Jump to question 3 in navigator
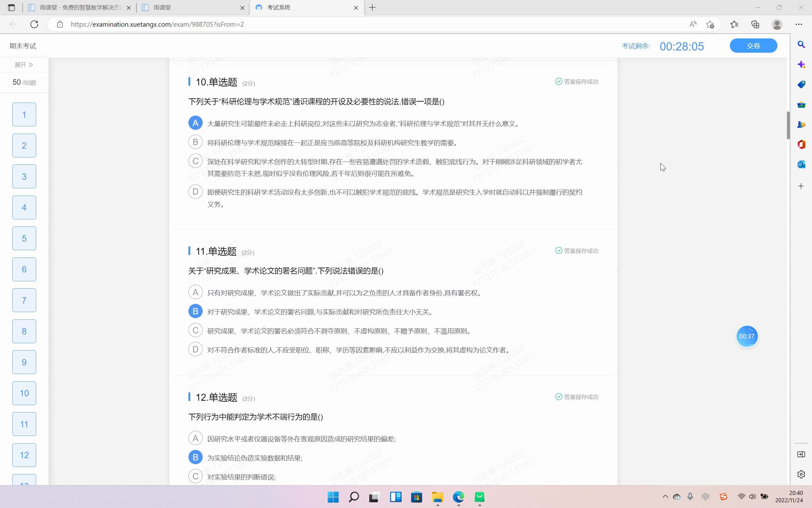 click(x=24, y=177)
